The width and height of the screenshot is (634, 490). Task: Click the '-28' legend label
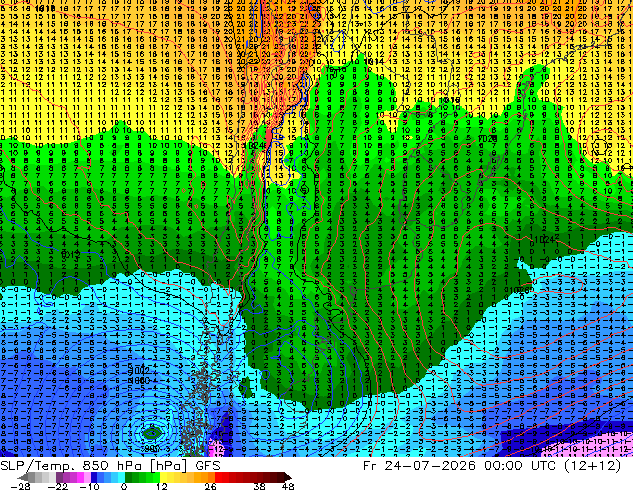(20, 486)
